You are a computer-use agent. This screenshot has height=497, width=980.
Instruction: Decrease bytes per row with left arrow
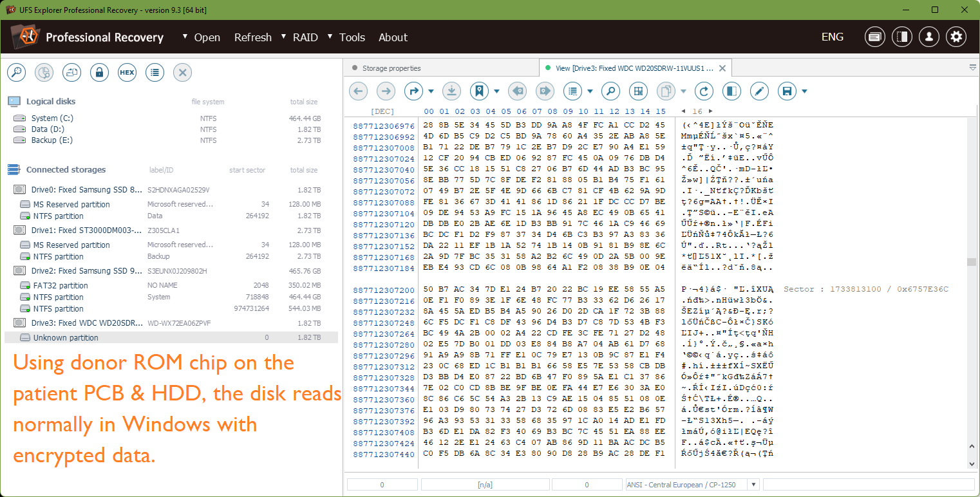pyautogui.click(x=683, y=111)
